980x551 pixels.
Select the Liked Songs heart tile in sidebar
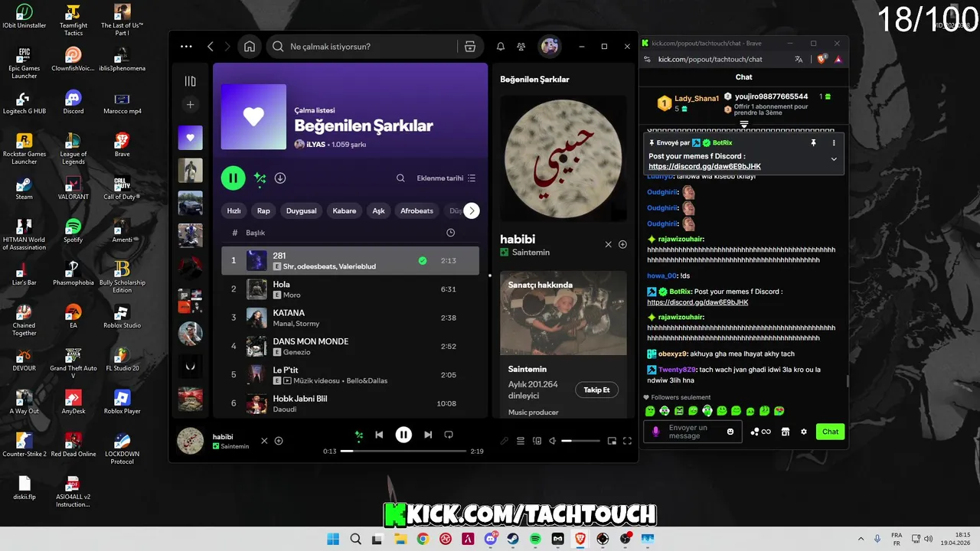[x=191, y=138]
